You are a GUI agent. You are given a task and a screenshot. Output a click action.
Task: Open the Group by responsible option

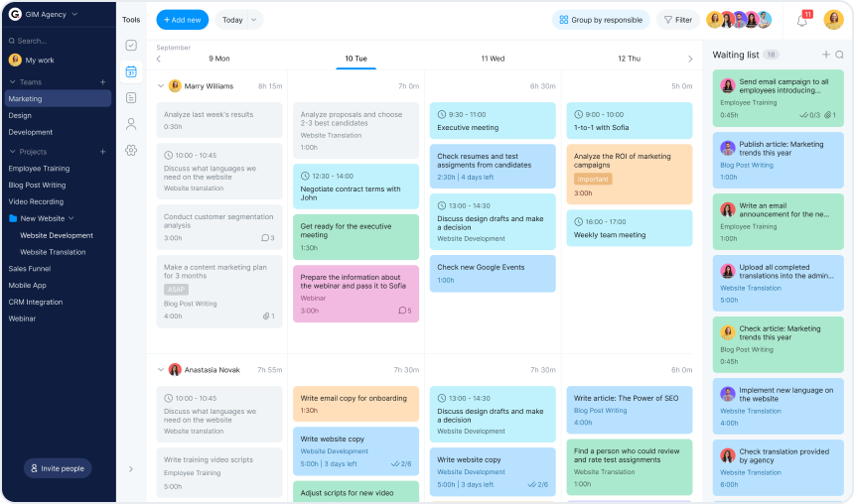tap(601, 20)
